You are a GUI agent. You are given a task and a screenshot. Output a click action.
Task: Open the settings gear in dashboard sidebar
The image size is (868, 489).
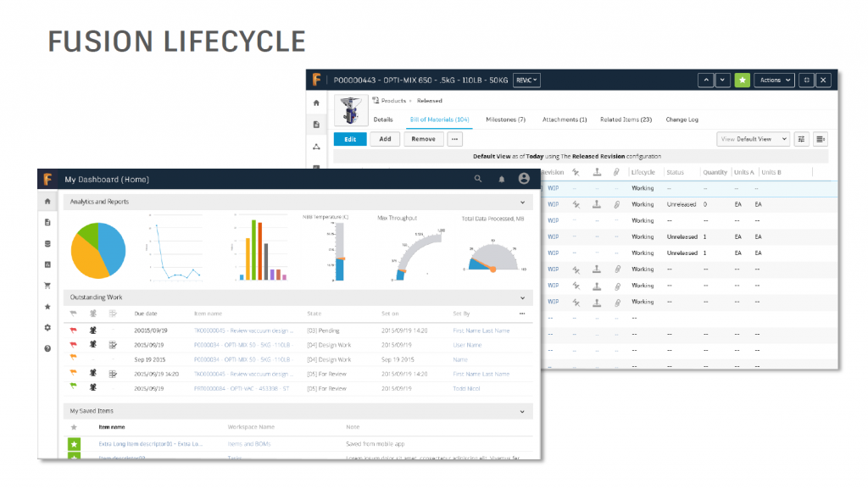click(47, 327)
